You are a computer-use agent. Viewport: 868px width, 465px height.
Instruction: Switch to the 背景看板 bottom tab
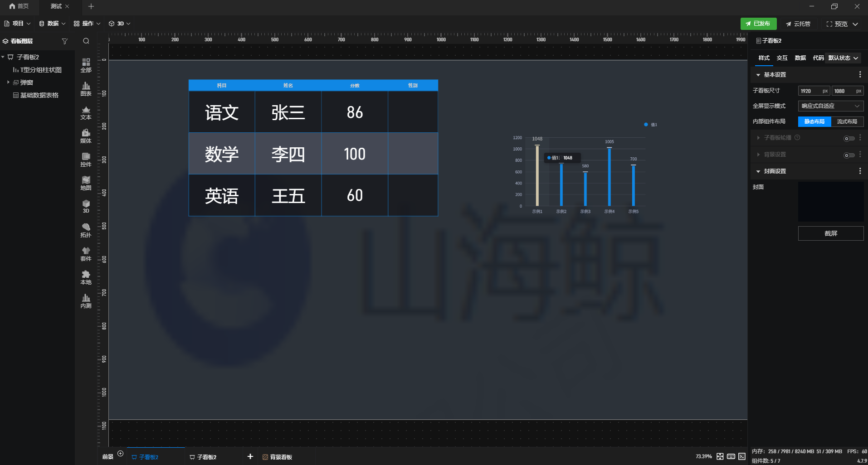[x=277, y=457]
